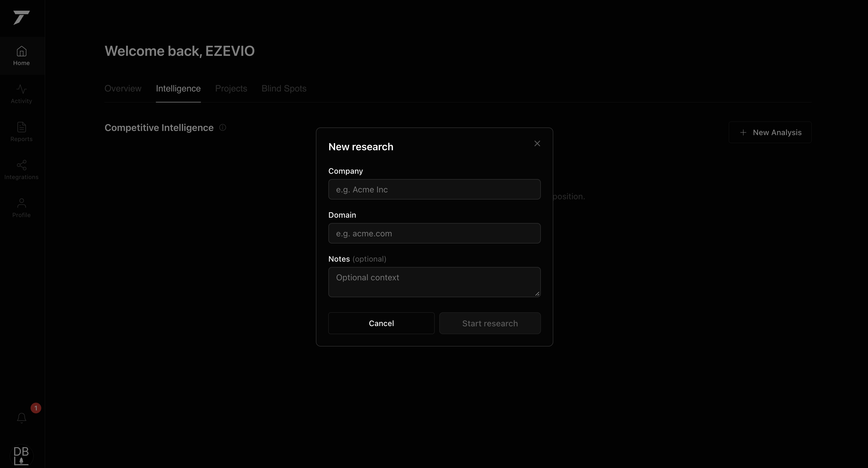868x468 pixels.
Task: Open Home in the sidebar
Action: [x=22, y=56]
